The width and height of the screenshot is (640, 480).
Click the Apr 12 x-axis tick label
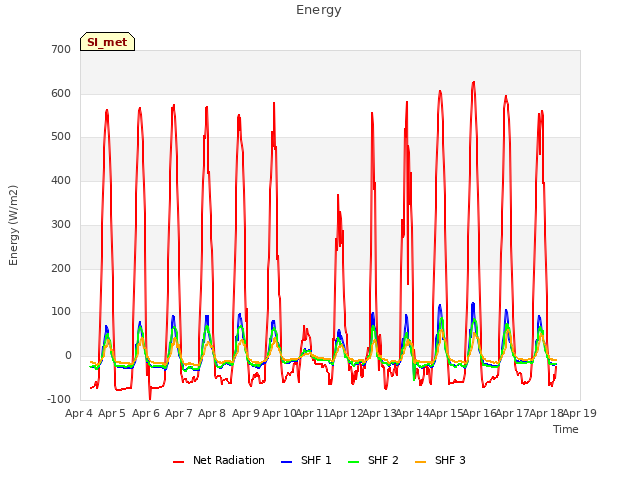pyautogui.click(x=346, y=413)
